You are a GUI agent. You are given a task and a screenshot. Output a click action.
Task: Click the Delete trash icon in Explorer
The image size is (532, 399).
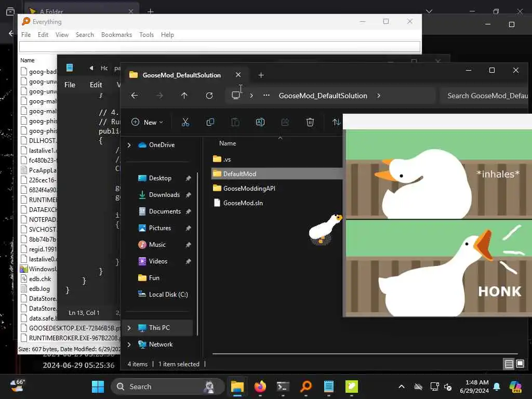pos(310,122)
